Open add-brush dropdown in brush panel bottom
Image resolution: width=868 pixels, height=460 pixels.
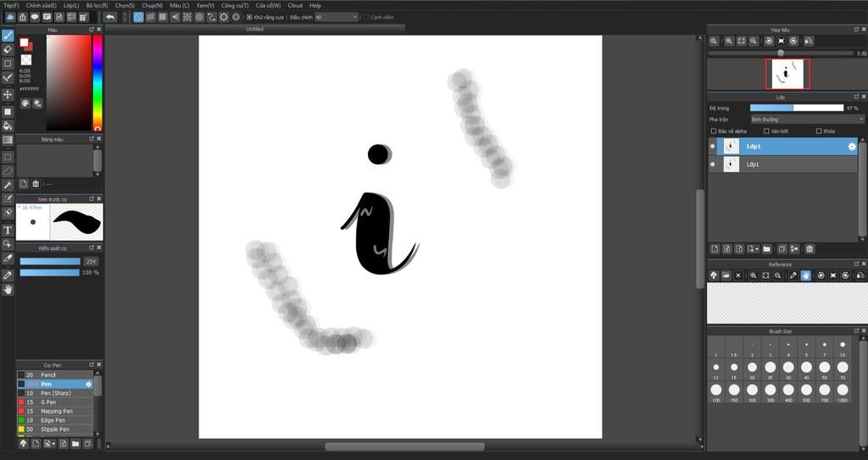(x=49, y=443)
